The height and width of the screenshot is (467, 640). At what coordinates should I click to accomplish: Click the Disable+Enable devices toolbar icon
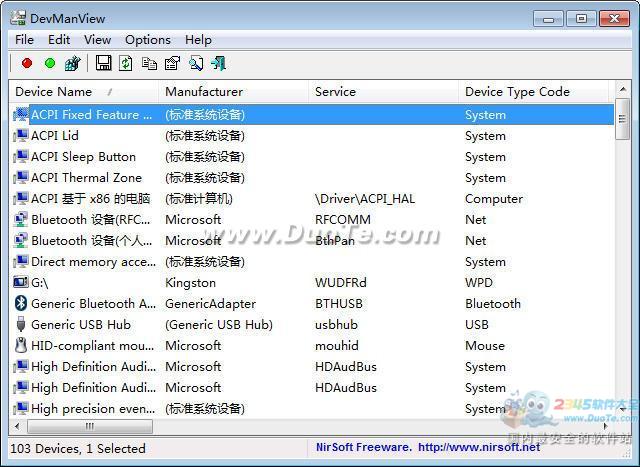click(x=73, y=63)
